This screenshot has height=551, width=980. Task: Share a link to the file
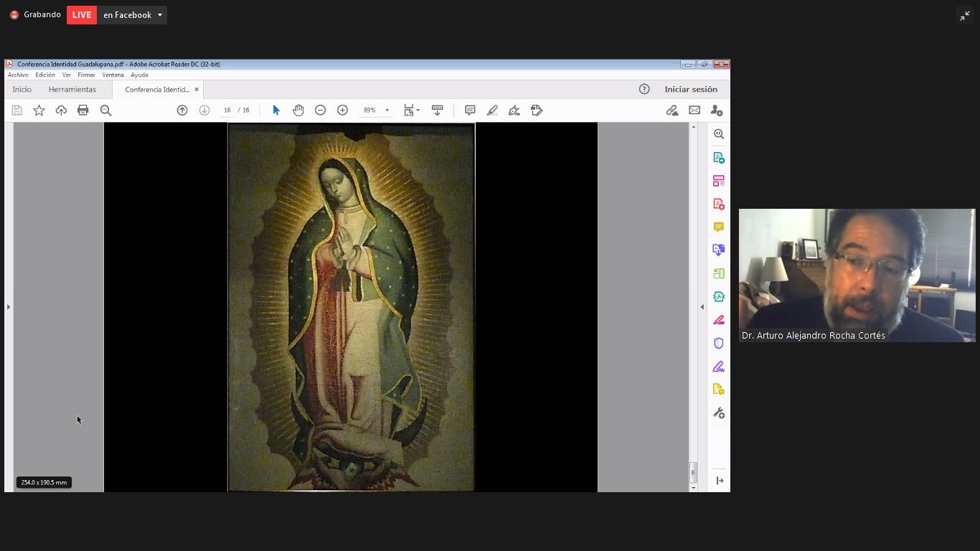click(672, 110)
